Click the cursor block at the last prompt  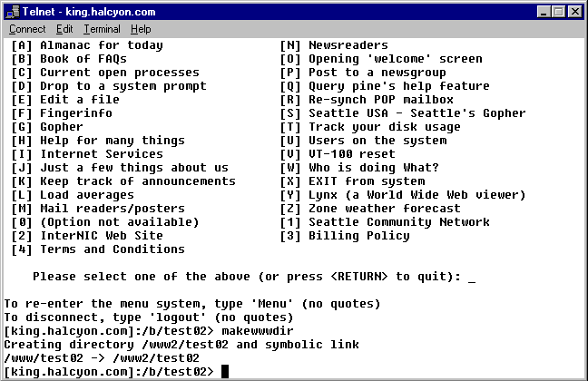point(225,372)
